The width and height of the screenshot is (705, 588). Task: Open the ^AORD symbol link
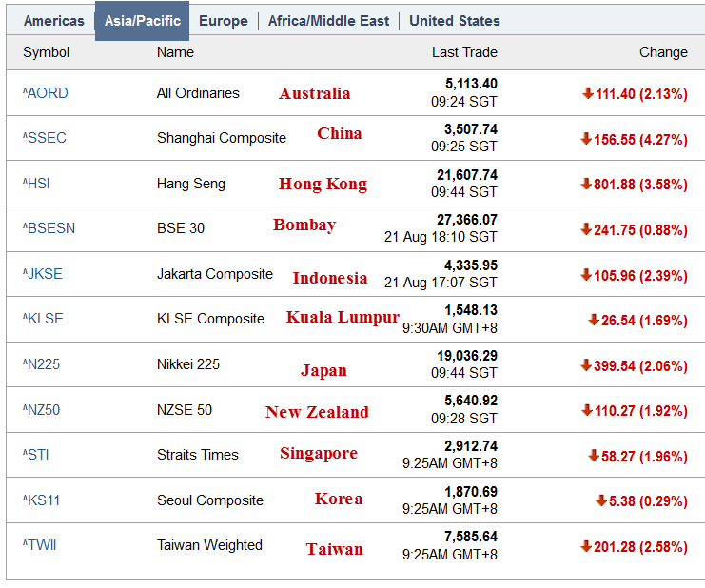pos(46,93)
